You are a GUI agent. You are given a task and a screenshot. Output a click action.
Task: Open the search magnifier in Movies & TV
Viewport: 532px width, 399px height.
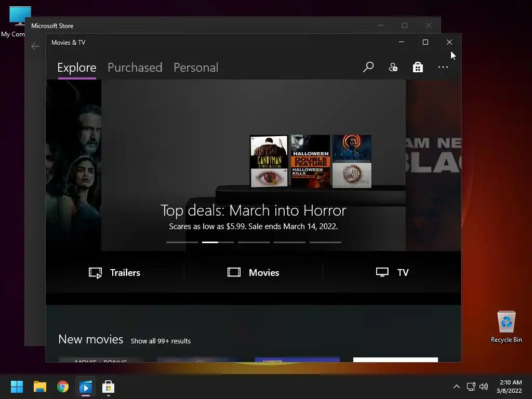(x=368, y=67)
